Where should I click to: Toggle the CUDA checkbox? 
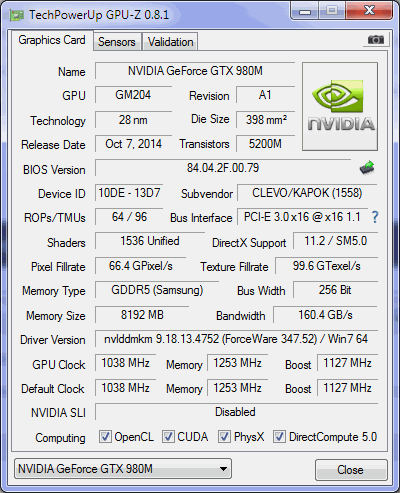(168, 436)
